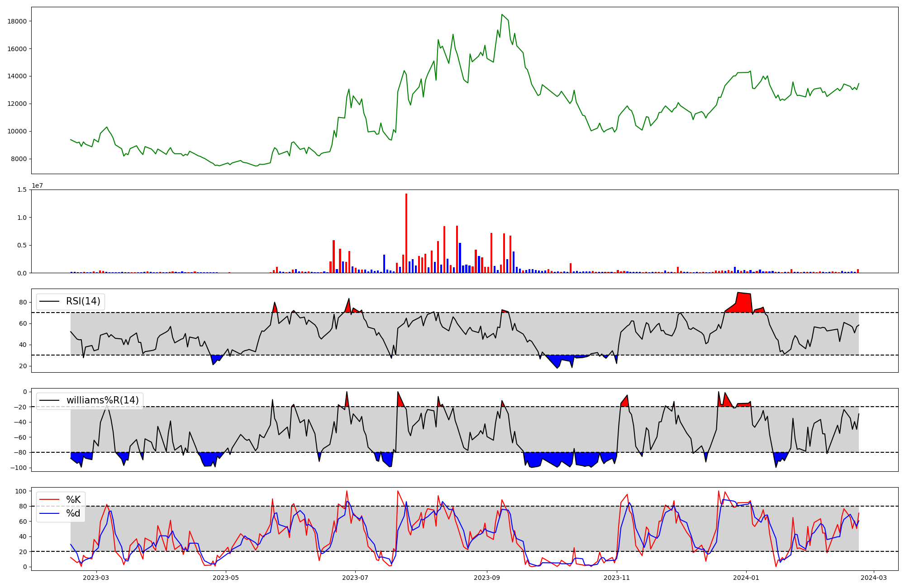This screenshot has width=905, height=588.
Task: Click the -100 Williams %R axis tick label
Action: [x=19, y=468]
